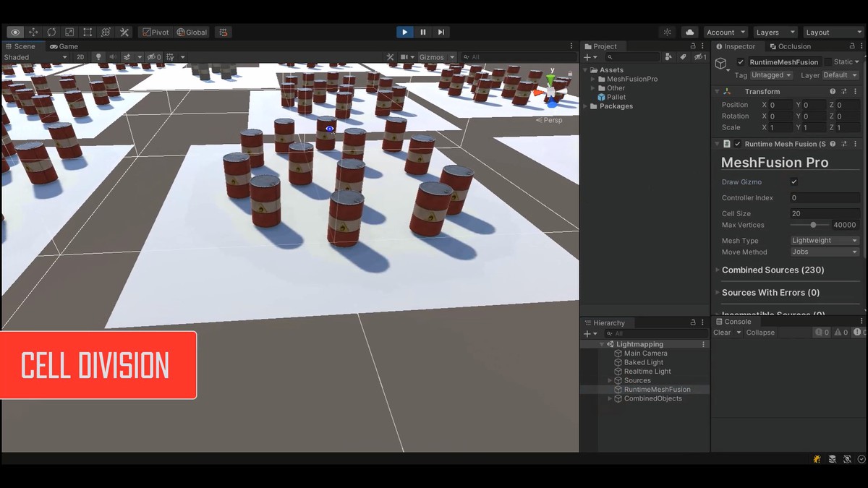
Task: Toggle Pivot handle position
Action: click(156, 32)
